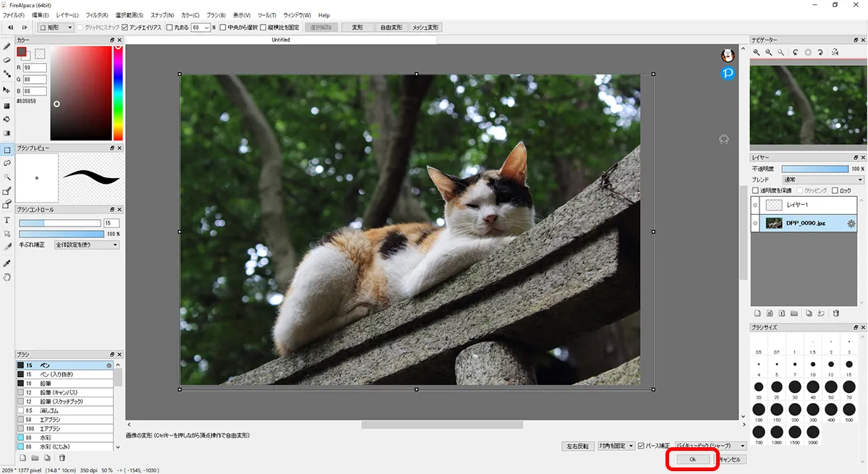This screenshot has height=474, width=868.
Task: Select the Bucket fill tool
Action: click(x=7, y=119)
